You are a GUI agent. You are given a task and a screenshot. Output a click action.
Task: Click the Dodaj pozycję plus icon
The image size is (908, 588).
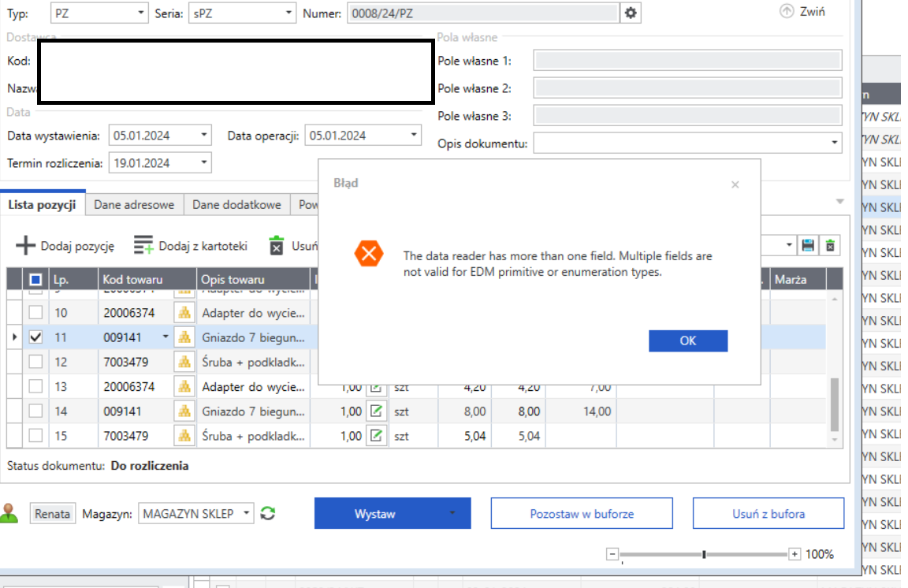[26, 246]
